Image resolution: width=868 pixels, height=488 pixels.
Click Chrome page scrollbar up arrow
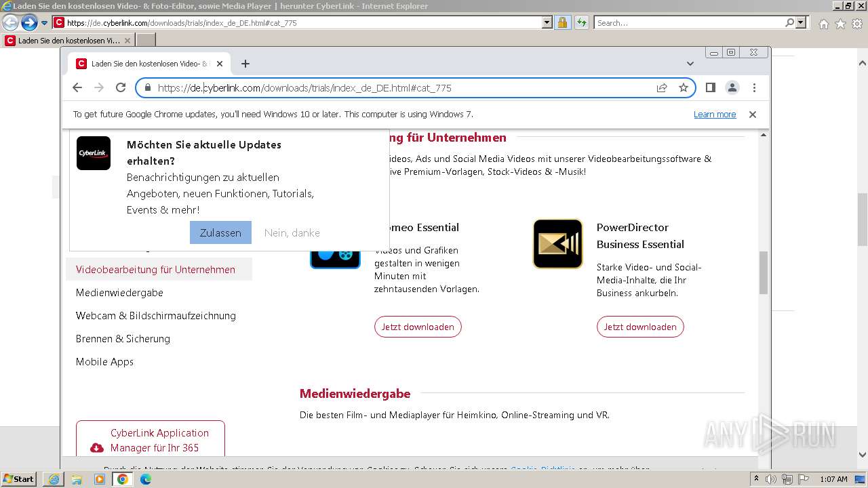(x=763, y=135)
